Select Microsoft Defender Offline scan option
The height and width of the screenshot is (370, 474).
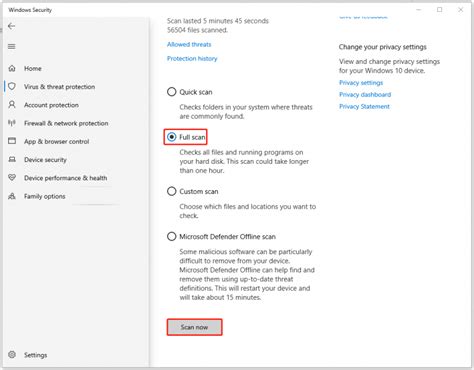[171, 236]
